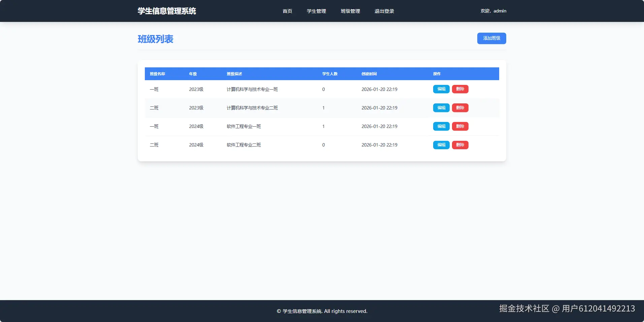Edit the 2024级 二班 class entry

tap(441, 145)
